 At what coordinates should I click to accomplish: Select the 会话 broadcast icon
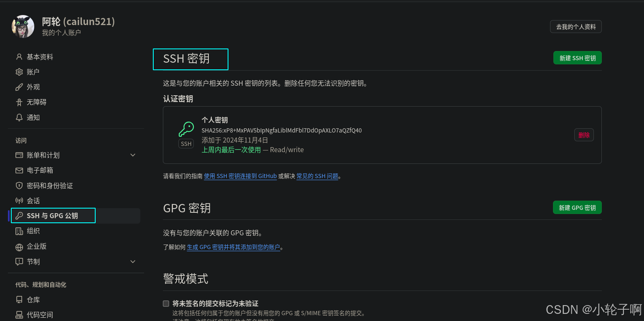[x=19, y=200]
